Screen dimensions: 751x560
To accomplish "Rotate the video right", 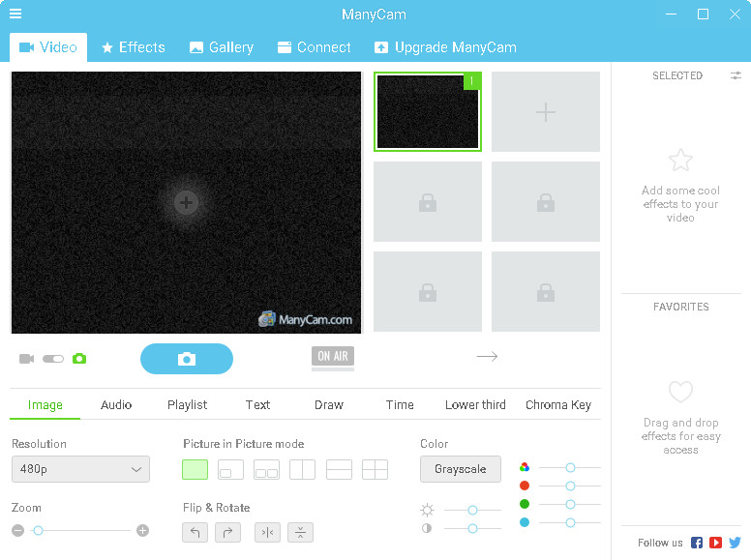I will pos(227,532).
